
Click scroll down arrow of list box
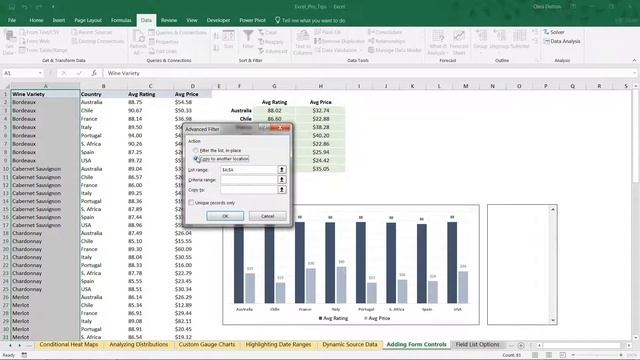[553, 320]
